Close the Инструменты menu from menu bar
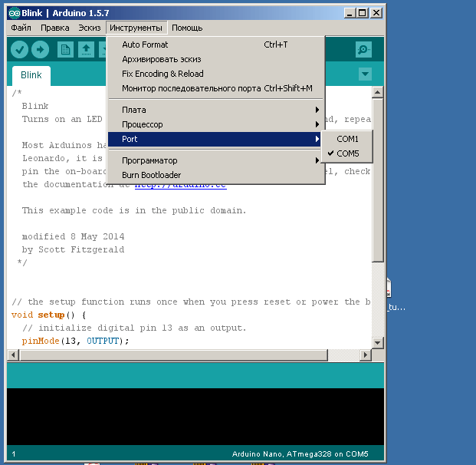 click(136, 28)
